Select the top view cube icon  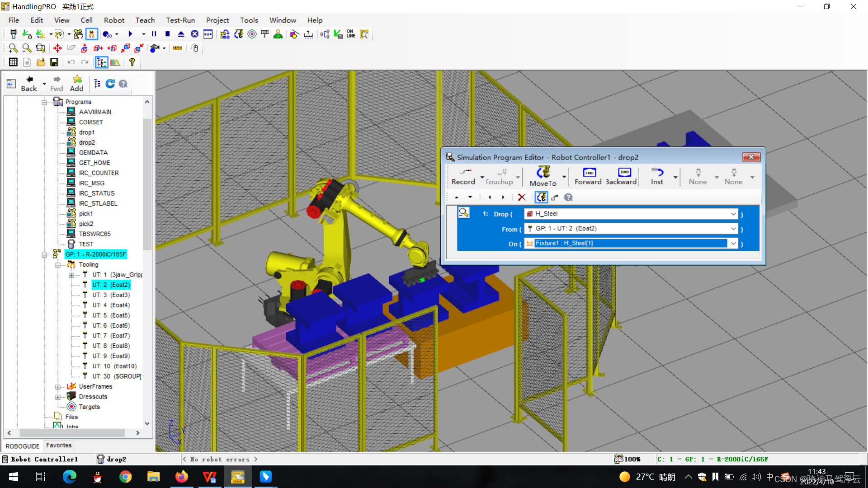point(84,48)
